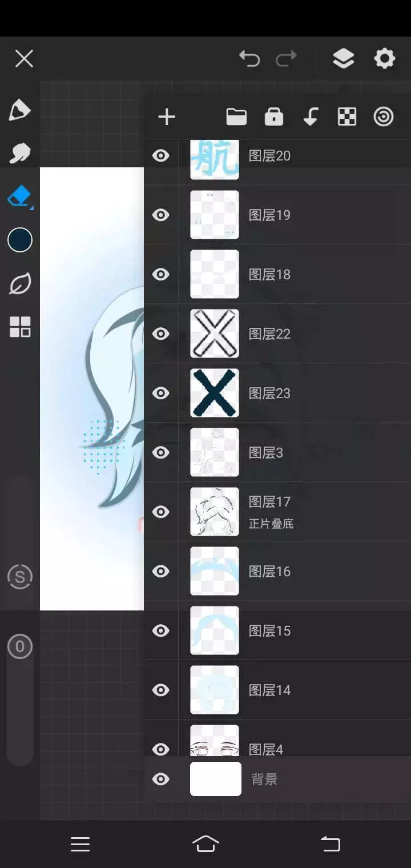
Task: Lock the selected layer
Action: [x=274, y=117]
